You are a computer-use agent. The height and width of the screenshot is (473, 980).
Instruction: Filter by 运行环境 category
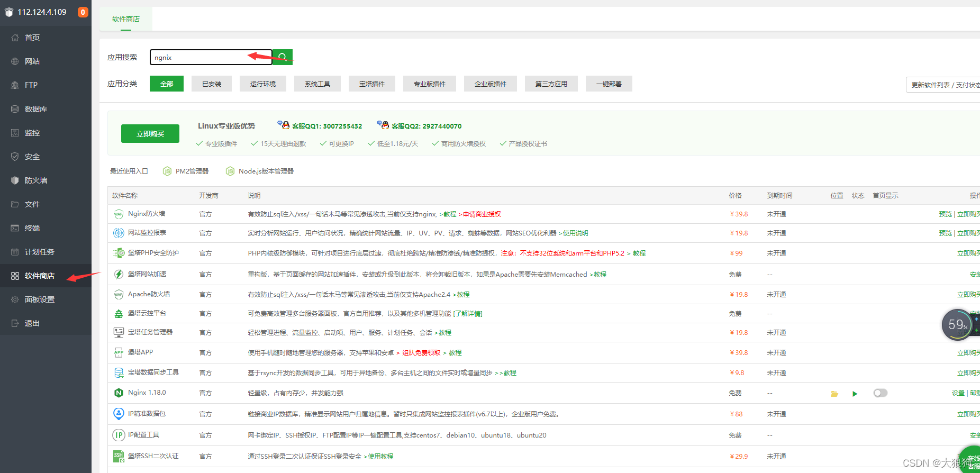pos(263,84)
